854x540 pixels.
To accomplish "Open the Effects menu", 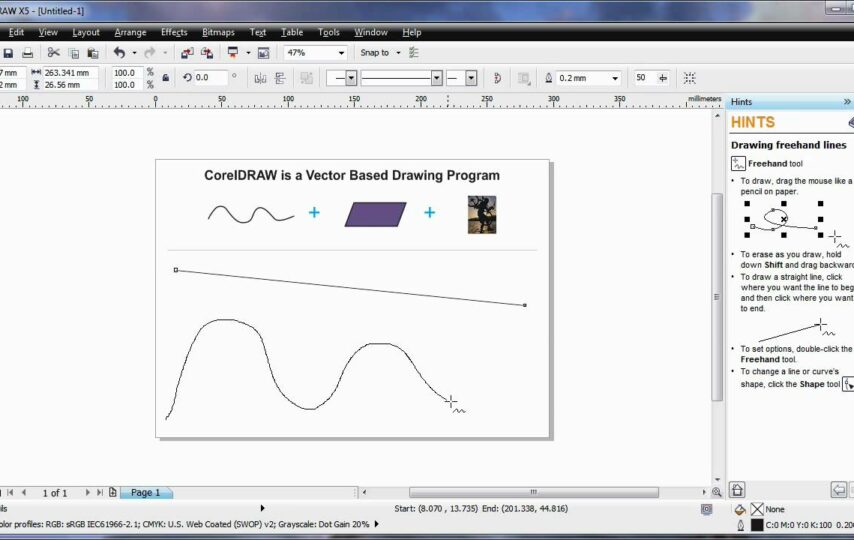I will pos(174,32).
